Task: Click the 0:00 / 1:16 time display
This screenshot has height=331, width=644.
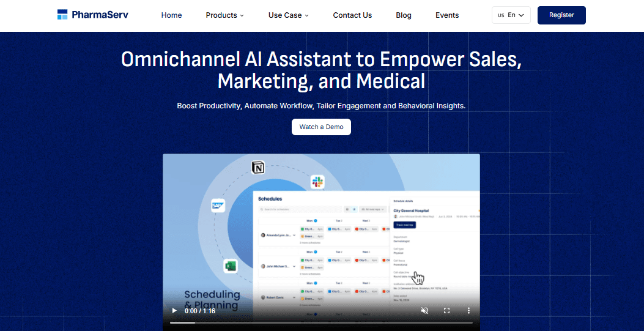Action: (x=200, y=311)
